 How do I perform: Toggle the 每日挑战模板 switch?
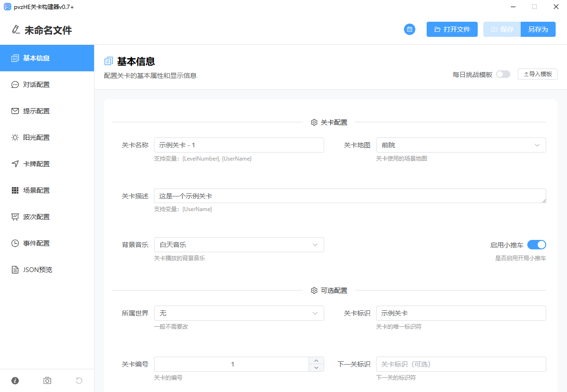pyautogui.click(x=503, y=74)
